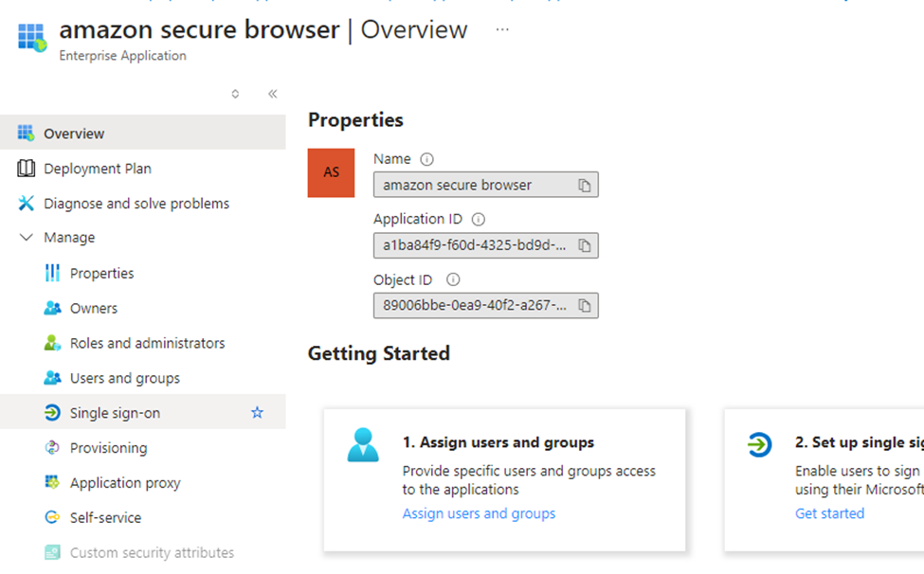
Task: Click the orange AS application logo
Action: pos(331,172)
